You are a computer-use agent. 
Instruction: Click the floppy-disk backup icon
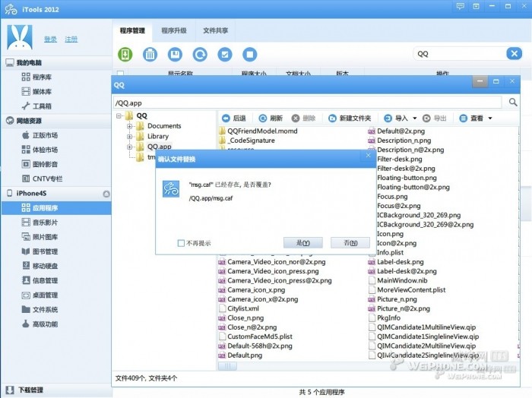[175, 54]
